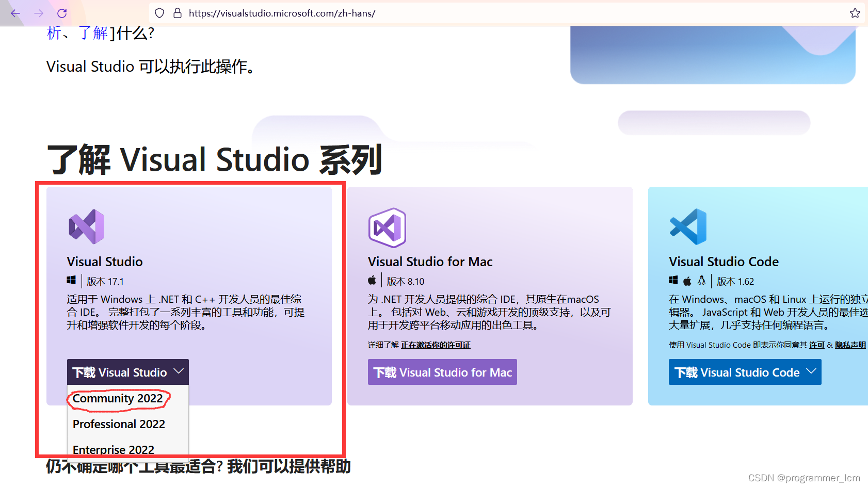This screenshot has width=868, height=488.
Task: Click 'Visual Studio 可以执行此操作。' text
Action: coord(151,67)
